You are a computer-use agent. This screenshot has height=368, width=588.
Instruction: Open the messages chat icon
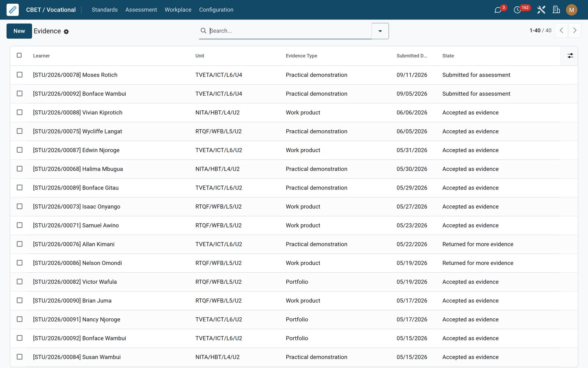tap(498, 10)
